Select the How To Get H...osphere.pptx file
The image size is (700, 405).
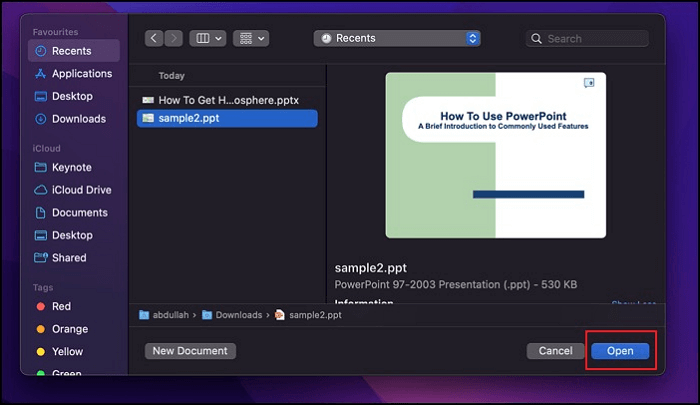pos(227,100)
